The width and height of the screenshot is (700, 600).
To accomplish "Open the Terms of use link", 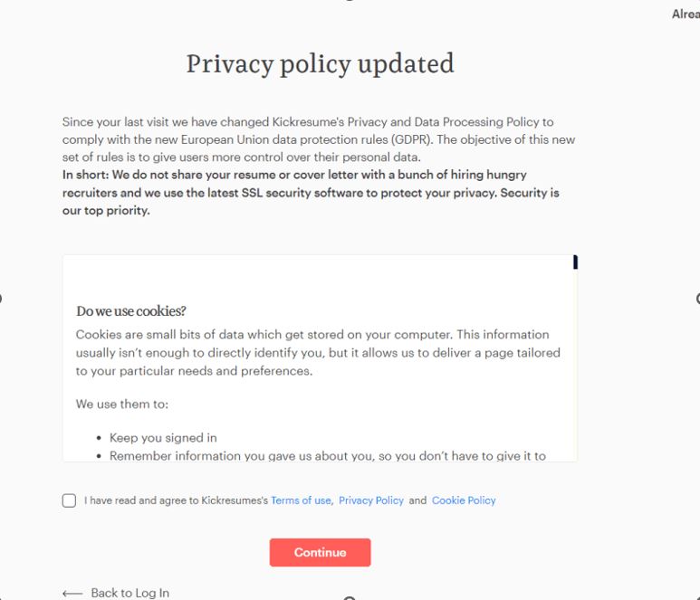I will pos(301,500).
